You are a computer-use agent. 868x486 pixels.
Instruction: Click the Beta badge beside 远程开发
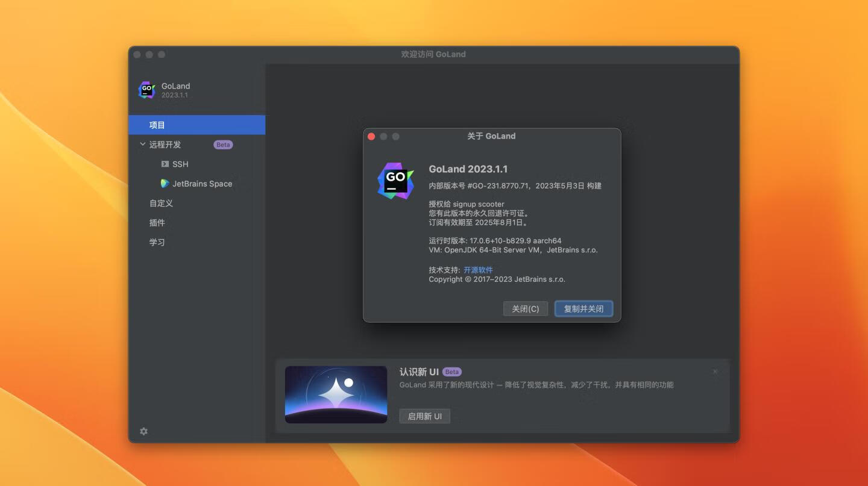(x=223, y=145)
